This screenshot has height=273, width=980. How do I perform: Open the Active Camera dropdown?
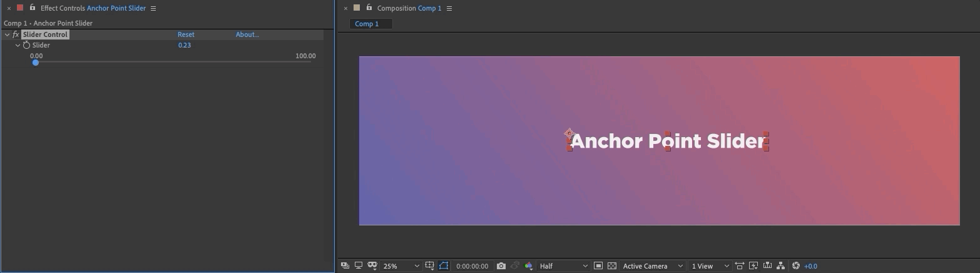tap(653, 266)
